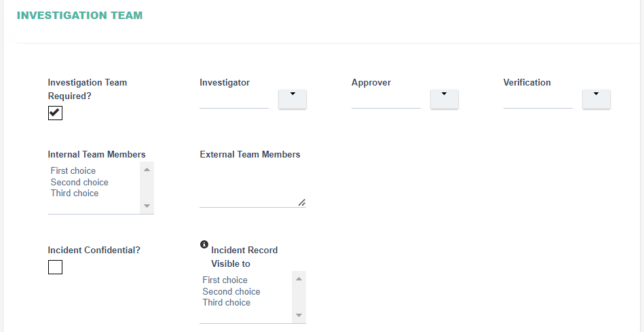Open the Verification dropdown
The image size is (644, 332).
pyautogui.click(x=596, y=99)
